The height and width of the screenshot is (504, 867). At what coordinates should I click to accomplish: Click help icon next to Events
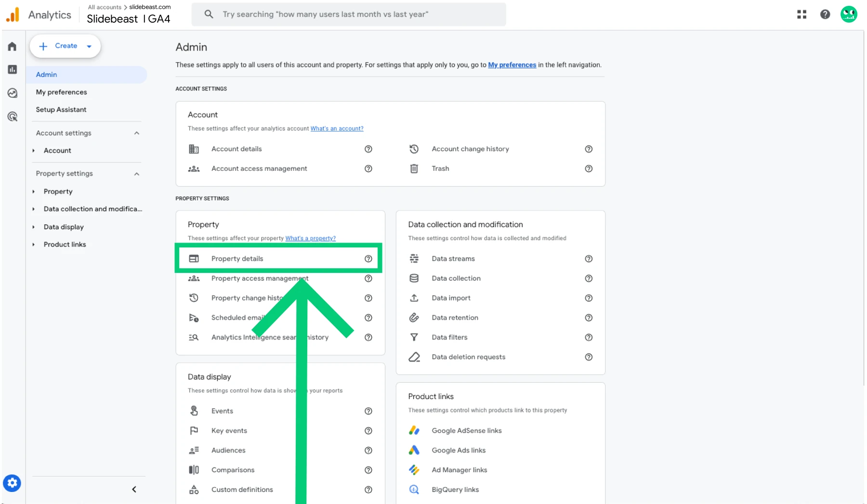click(368, 411)
